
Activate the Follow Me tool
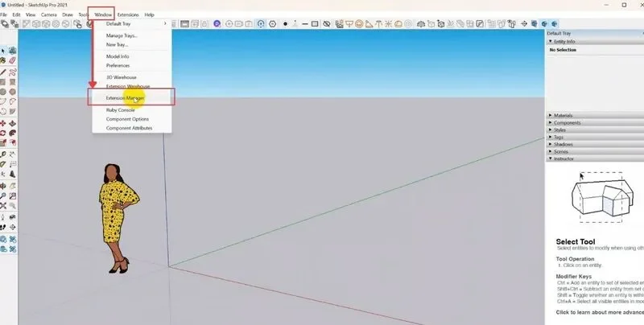13,133
